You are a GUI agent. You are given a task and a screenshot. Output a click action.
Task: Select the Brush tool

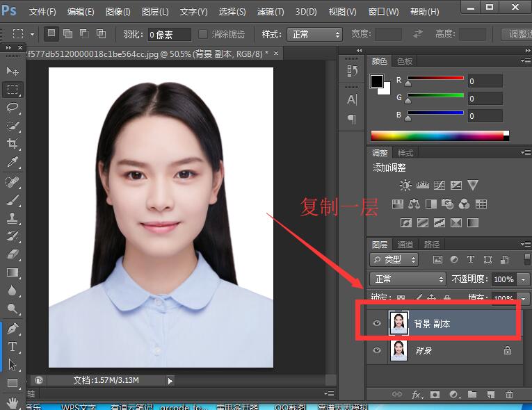coord(13,200)
